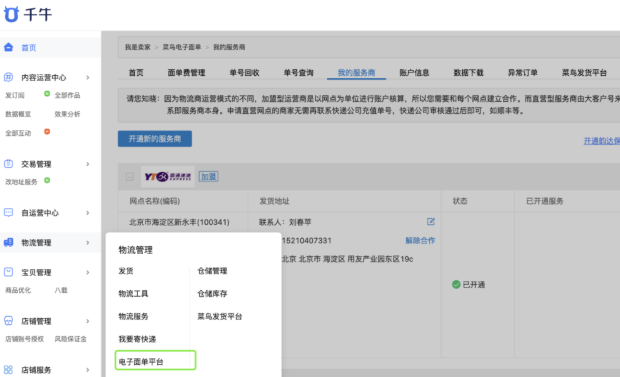Click 解除合作 link
This screenshot has height=377, width=620.
pyautogui.click(x=420, y=241)
